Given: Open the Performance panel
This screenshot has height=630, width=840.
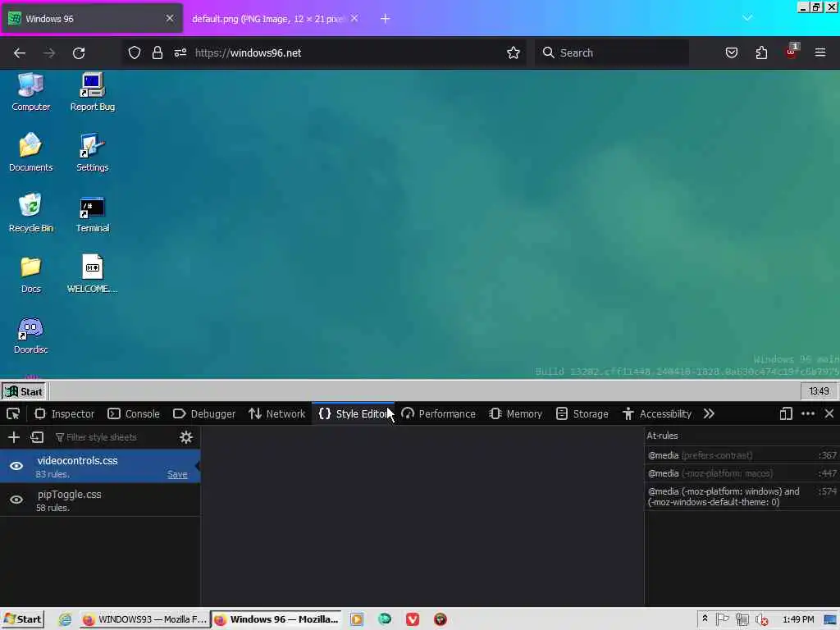Looking at the screenshot, I should pyautogui.click(x=438, y=414).
